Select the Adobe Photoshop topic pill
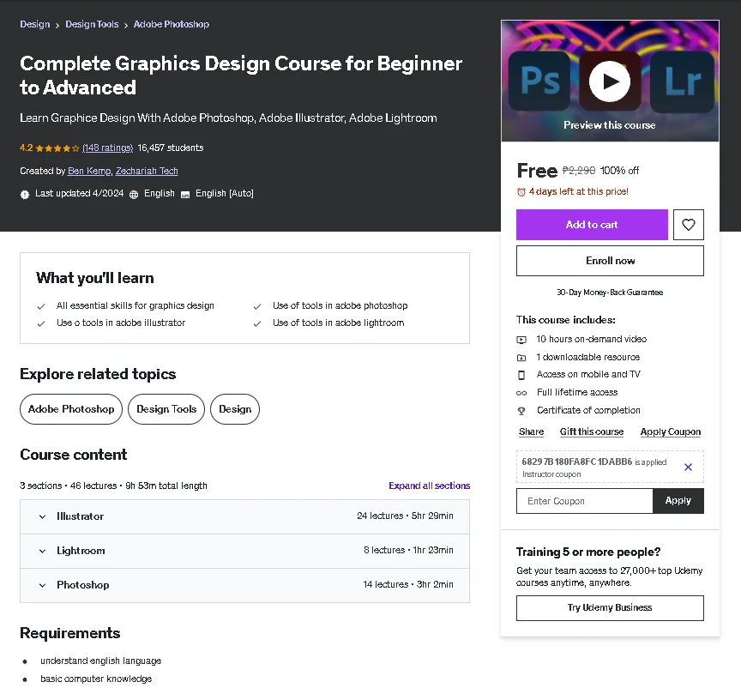Image resolution: width=741 pixels, height=700 pixels. [x=71, y=409]
